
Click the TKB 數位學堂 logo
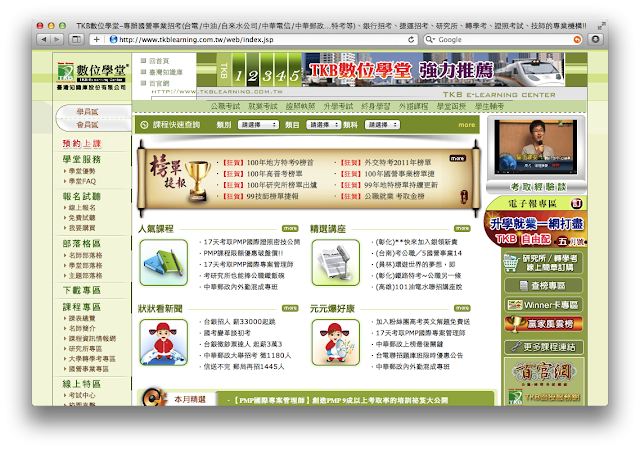(92, 76)
